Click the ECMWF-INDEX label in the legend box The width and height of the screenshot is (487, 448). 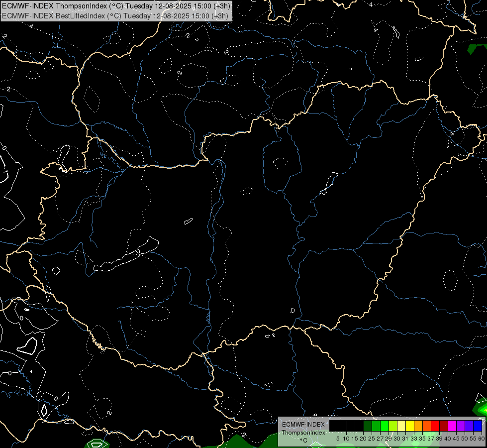pyautogui.click(x=303, y=425)
